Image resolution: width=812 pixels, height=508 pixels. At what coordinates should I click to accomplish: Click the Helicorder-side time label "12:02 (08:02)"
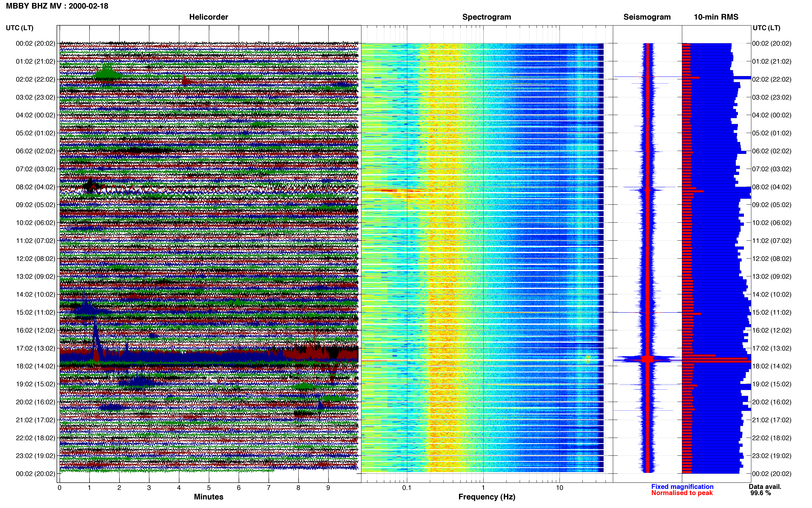pyautogui.click(x=36, y=259)
